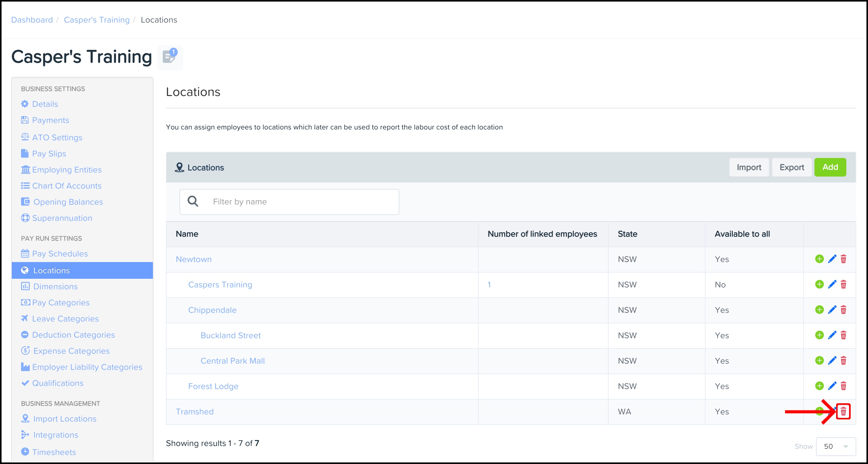This screenshot has width=868, height=464.
Task: Click the search magnifier icon in filter
Action: [193, 202]
